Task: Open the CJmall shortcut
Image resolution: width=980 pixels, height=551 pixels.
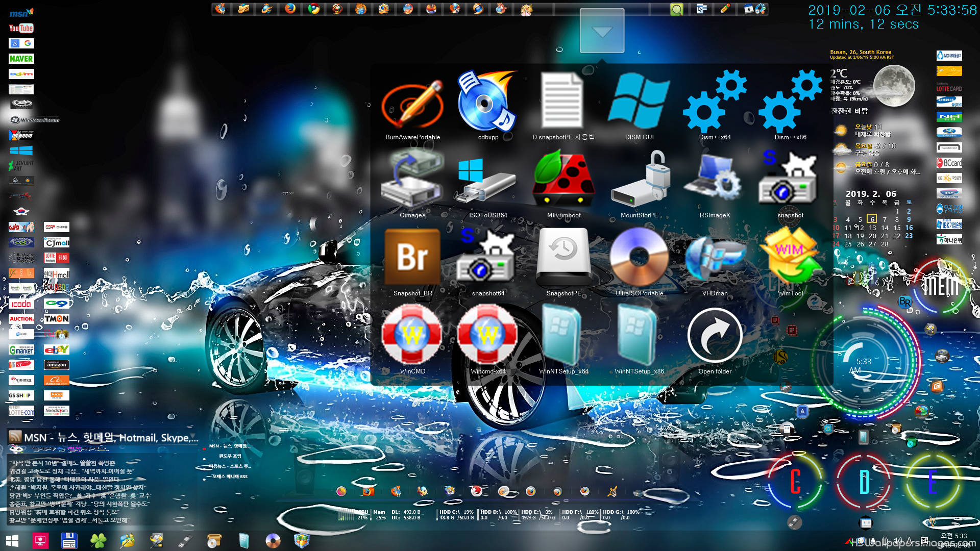Action: tap(56, 242)
